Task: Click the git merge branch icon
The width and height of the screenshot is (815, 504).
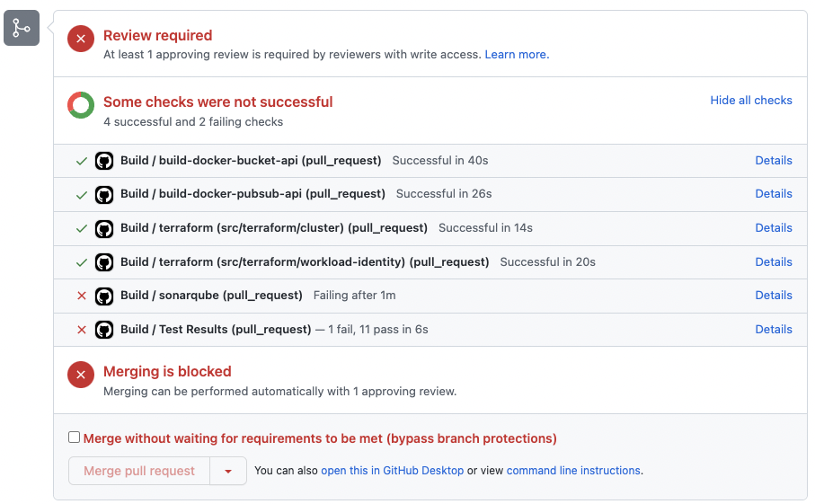Action: pos(22,28)
